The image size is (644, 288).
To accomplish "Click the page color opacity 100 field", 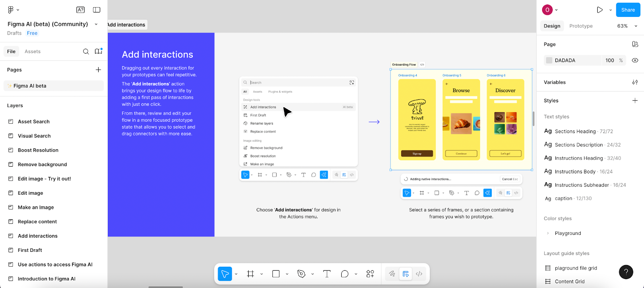I will [x=610, y=60].
